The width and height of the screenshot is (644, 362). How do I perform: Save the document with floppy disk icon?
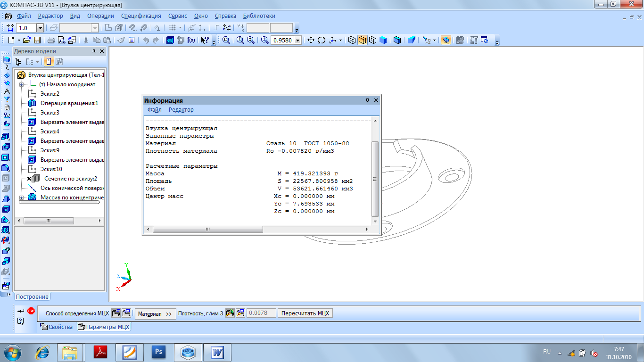point(37,41)
